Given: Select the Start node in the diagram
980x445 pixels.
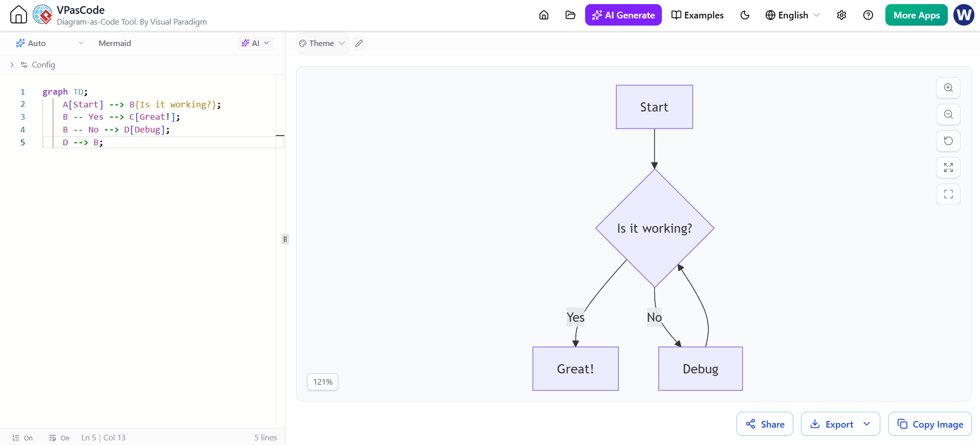Looking at the screenshot, I should (654, 107).
